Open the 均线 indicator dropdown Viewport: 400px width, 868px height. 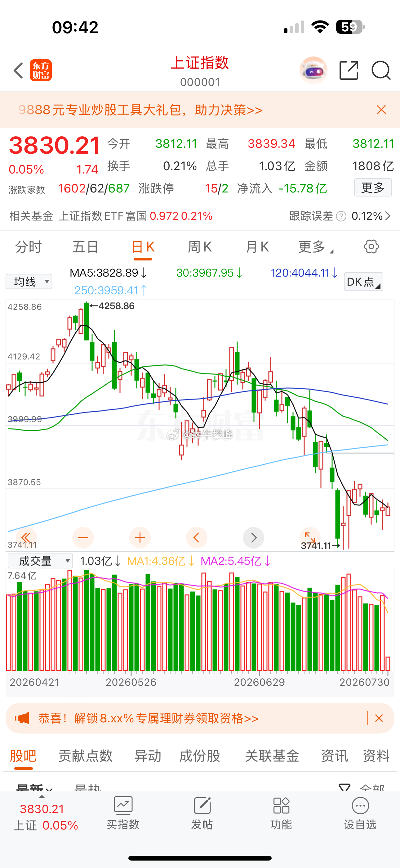(29, 281)
